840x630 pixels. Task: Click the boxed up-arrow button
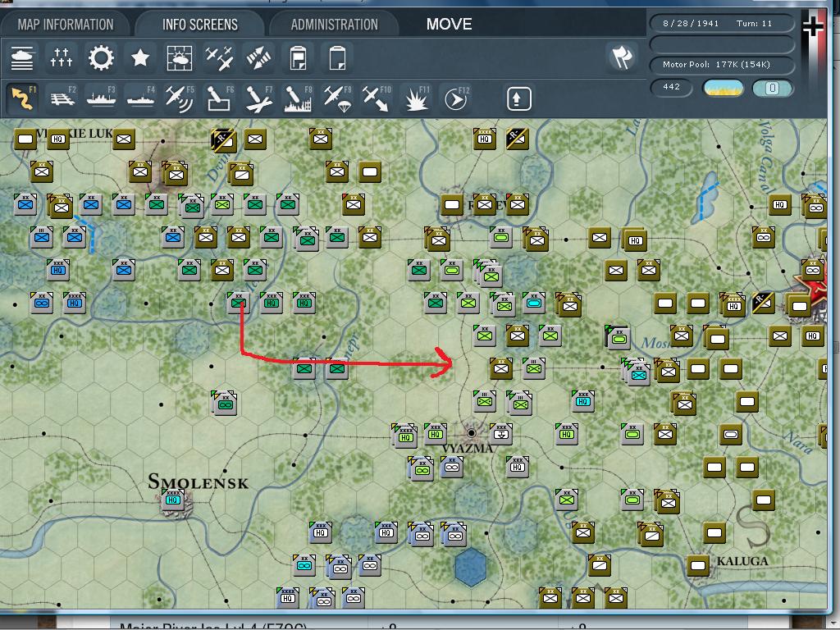pyautogui.click(x=518, y=99)
